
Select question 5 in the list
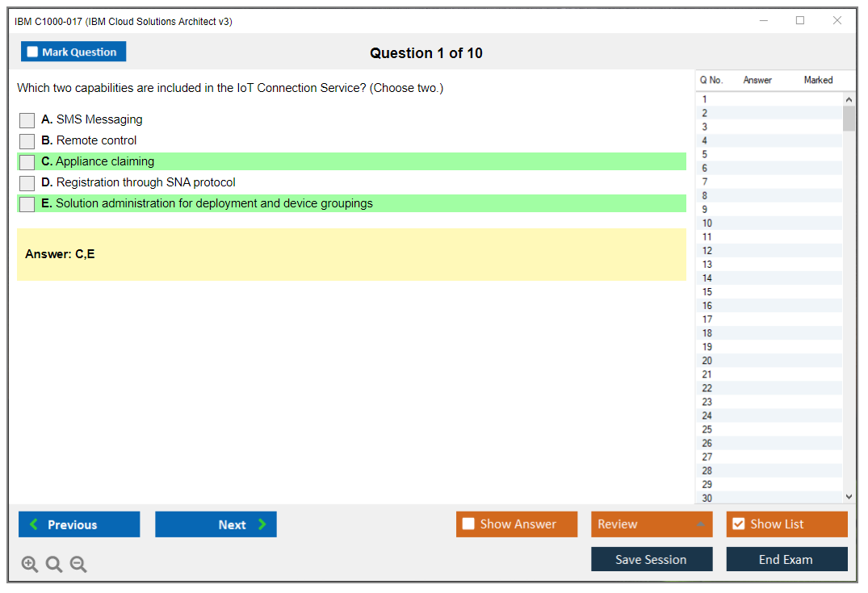pos(705,154)
